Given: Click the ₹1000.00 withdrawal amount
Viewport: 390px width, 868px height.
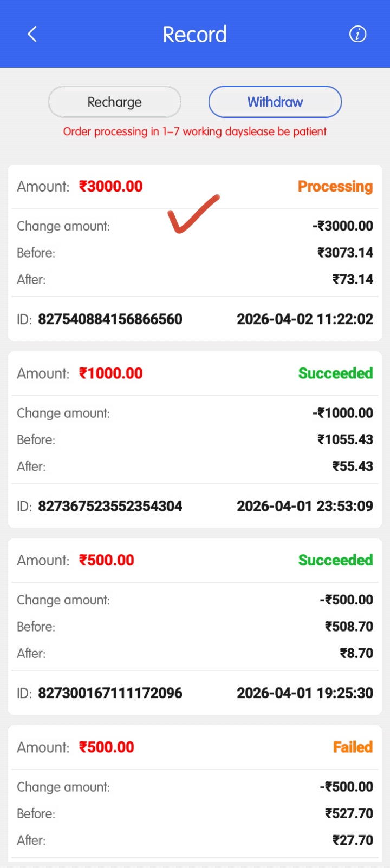Looking at the screenshot, I should point(111,373).
